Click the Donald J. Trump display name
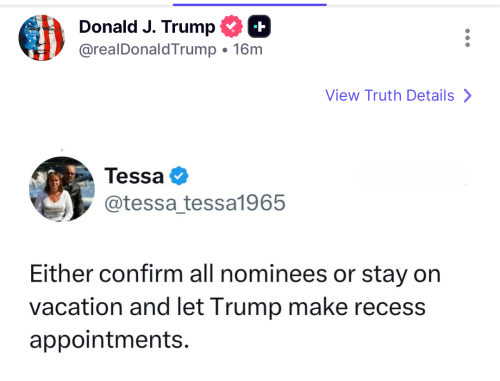500x381 pixels. click(x=147, y=27)
